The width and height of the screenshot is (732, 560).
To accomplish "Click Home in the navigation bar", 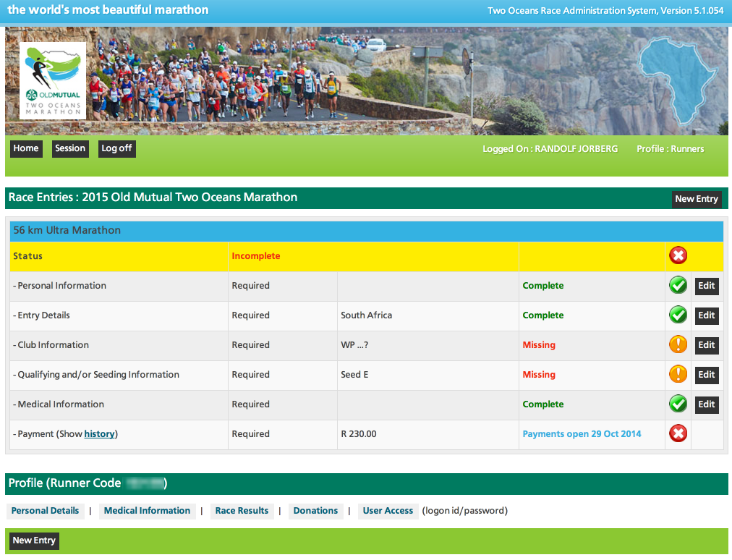I will coord(26,148).
